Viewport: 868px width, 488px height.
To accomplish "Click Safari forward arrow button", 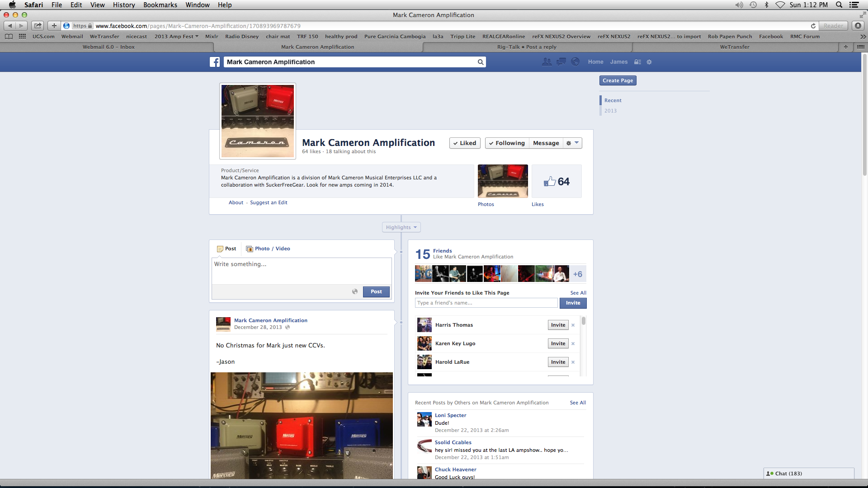I will click(x=21, y=26).
